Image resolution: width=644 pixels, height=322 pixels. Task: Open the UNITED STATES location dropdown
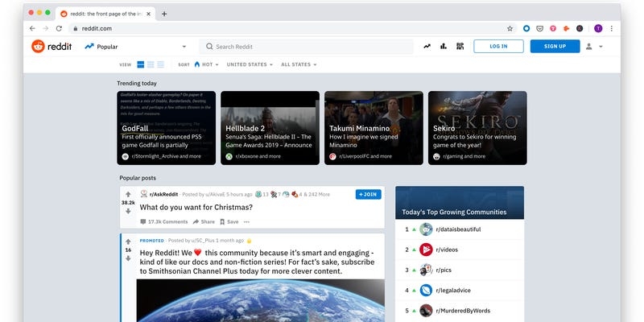click(250, 64)
